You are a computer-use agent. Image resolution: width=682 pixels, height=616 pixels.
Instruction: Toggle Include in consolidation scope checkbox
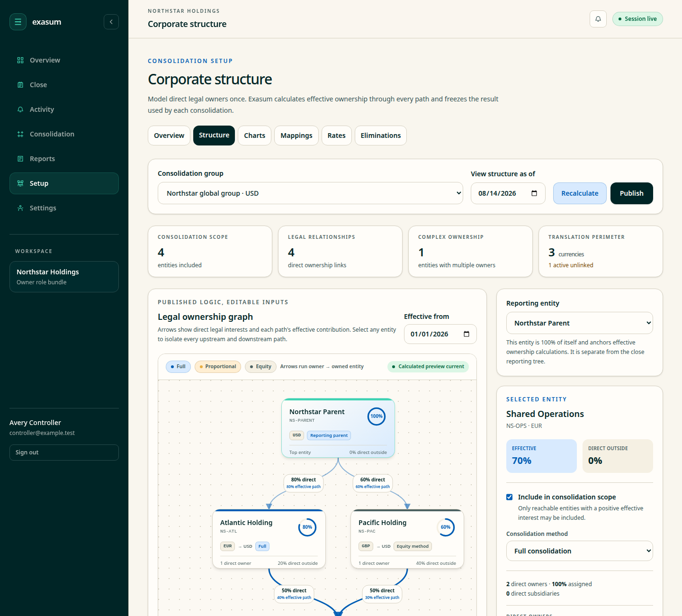point(510,497)
